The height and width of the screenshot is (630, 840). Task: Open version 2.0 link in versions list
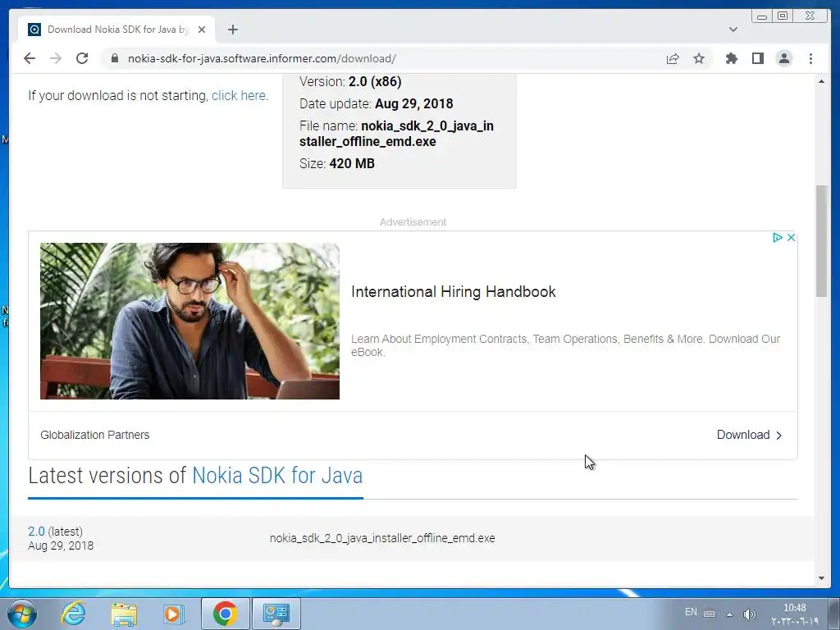coord(36,531)
